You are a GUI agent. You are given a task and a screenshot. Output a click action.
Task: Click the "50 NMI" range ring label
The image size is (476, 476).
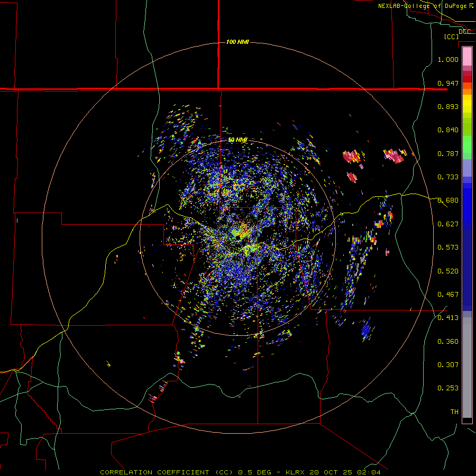[x=237, y=140]
